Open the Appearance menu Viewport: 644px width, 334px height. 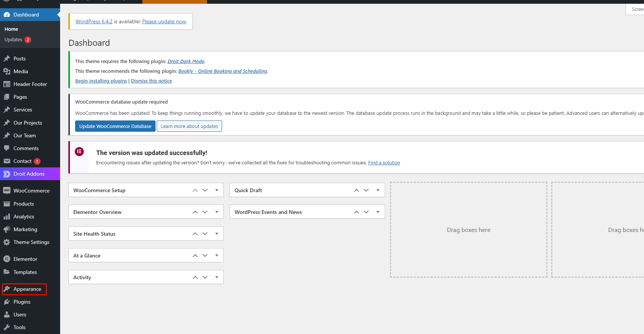click(x=27, y=289)
